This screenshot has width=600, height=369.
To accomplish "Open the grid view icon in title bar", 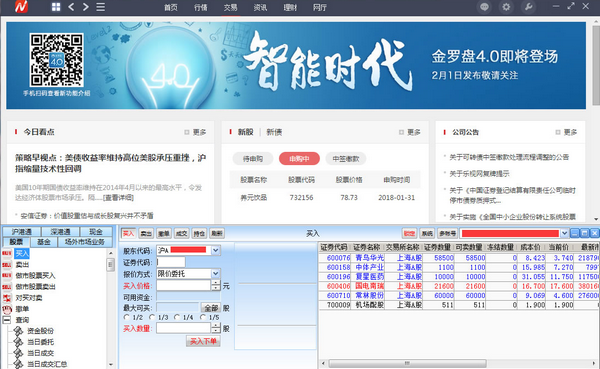I will (56, 7).
